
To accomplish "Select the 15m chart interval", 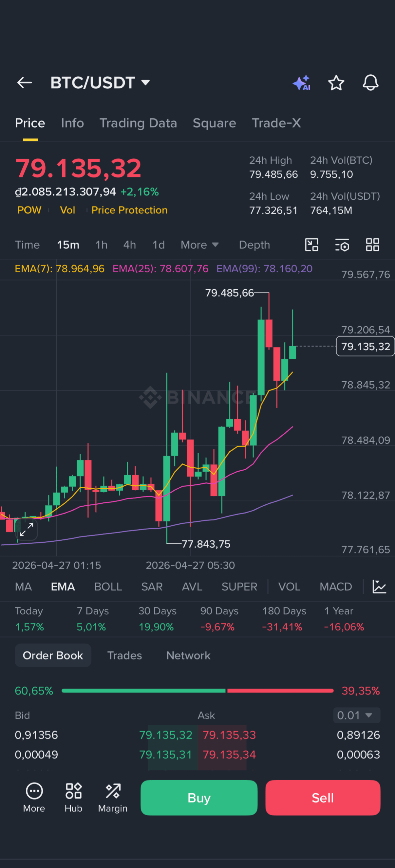I will tap(68, 245).
